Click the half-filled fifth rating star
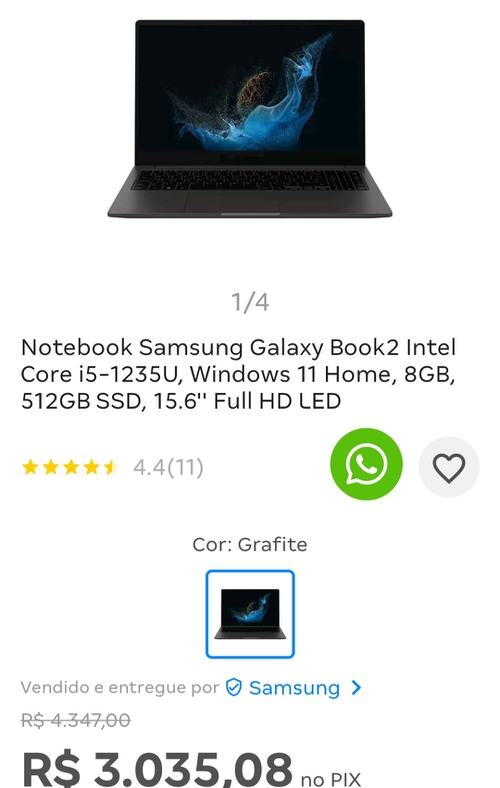The height and width of the screenshot is (788, 500). coord(111,467)
